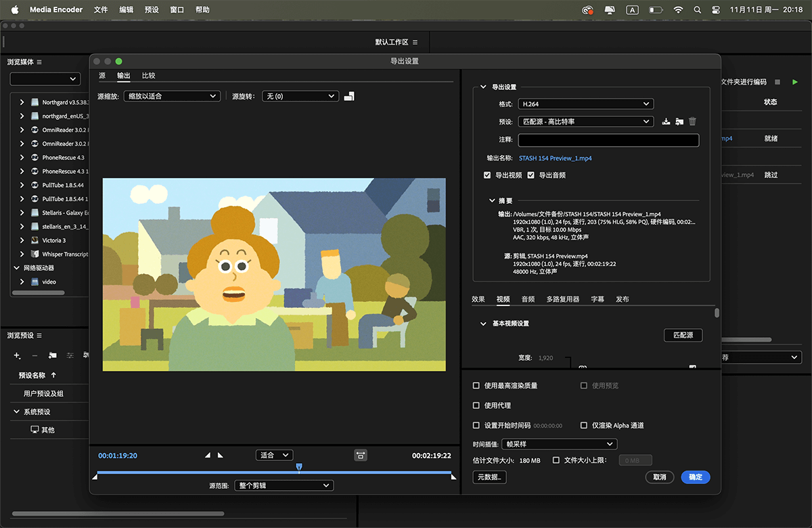Collapse the 基本视频设置 section
812x528 pixels.
point(483,324)
